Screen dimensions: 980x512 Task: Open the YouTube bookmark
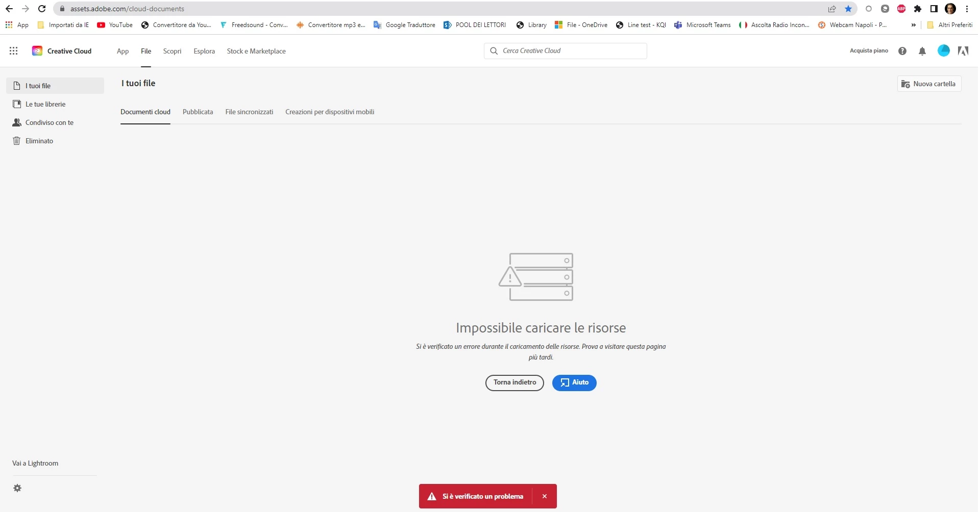pos(115,25)
